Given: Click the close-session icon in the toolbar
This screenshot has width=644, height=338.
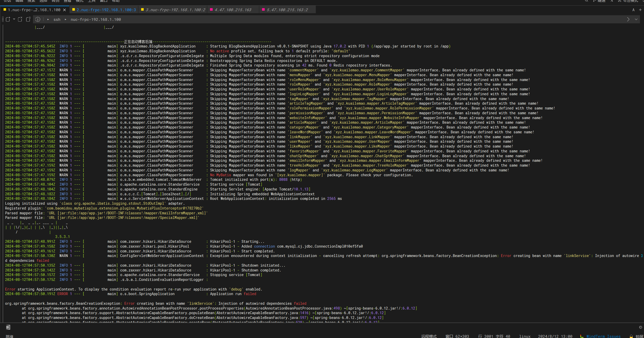Looking at the screenshot, I should (x=20, y=19).
